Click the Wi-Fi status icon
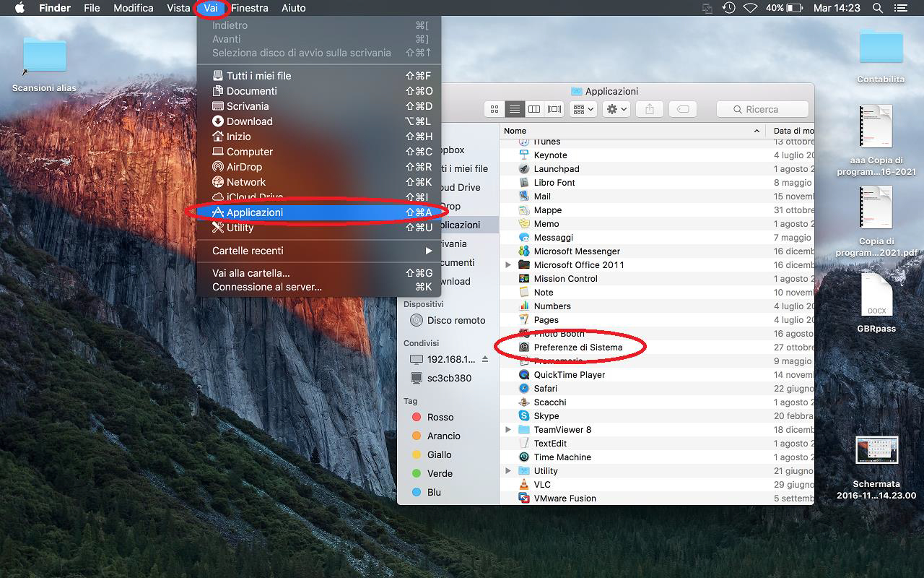The width and height of the screenshot is (924, 578). pyautogui.click(x=751, y=8)
